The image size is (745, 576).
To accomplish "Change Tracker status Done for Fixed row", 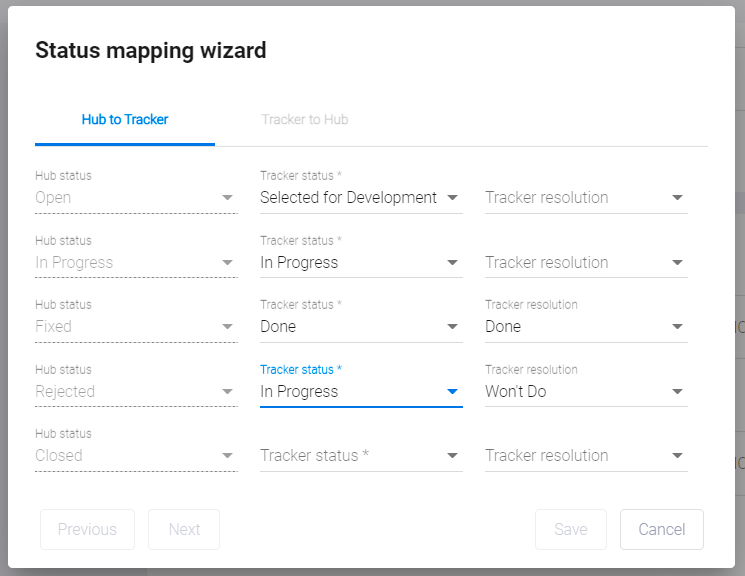I will (x=360, y=327).
